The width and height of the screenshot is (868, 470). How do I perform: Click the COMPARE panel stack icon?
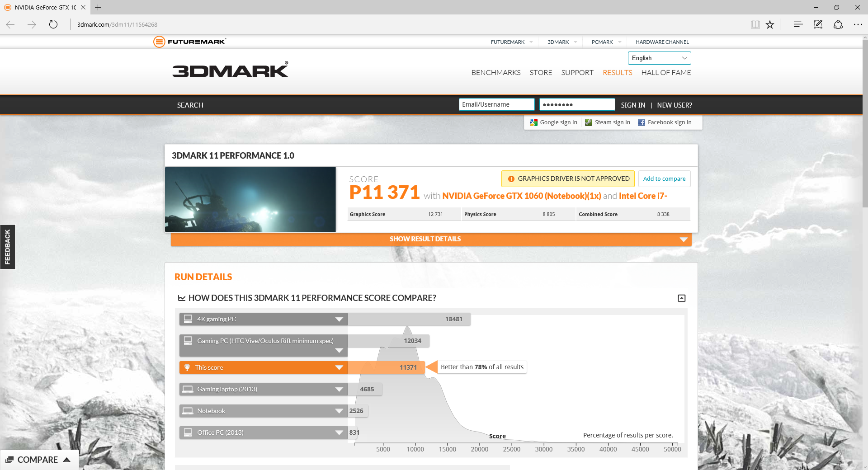(9, 460)
